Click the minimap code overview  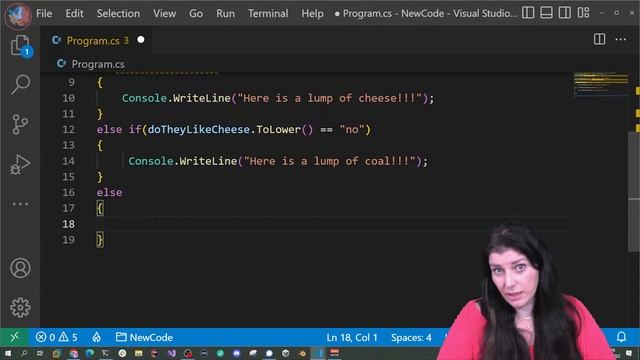click(601, 84)
